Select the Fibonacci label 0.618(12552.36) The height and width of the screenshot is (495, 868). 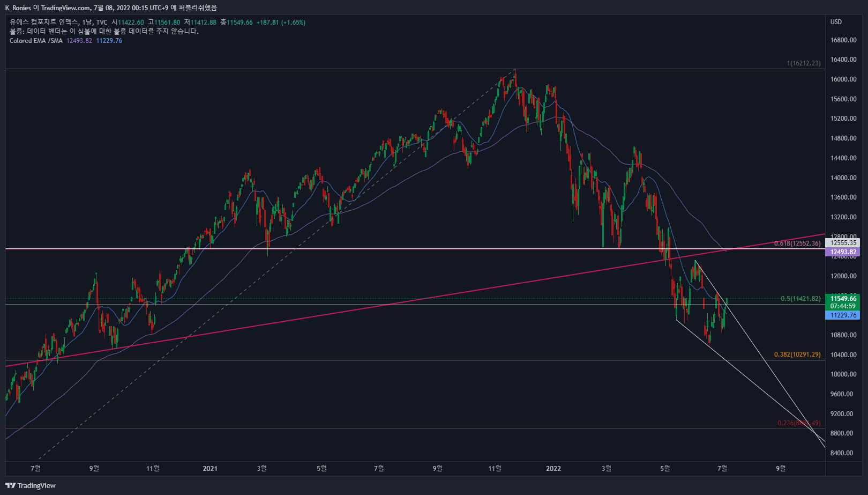pos(797,243)
